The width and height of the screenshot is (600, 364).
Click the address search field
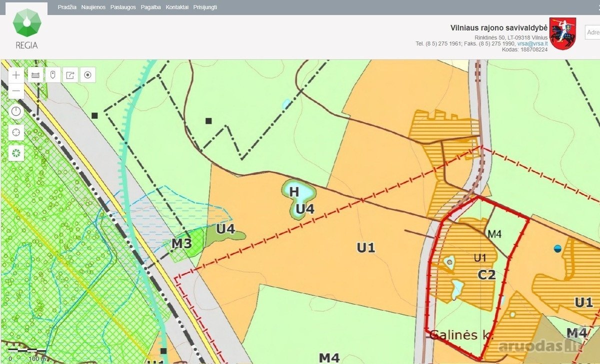[x=592, y=32]
